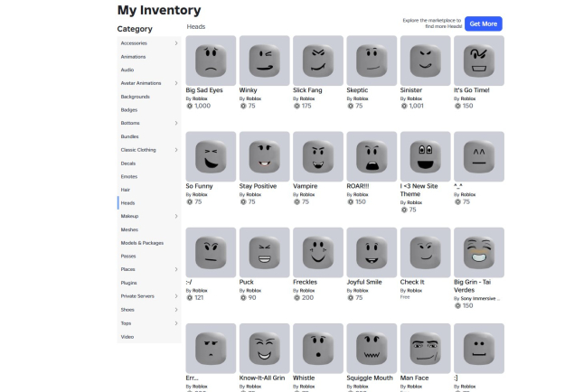Select the Vampire head image

tap(318, 156)
